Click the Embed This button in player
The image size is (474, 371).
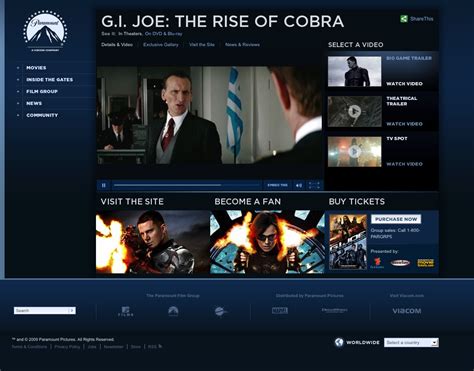click(x=277, y=185)
